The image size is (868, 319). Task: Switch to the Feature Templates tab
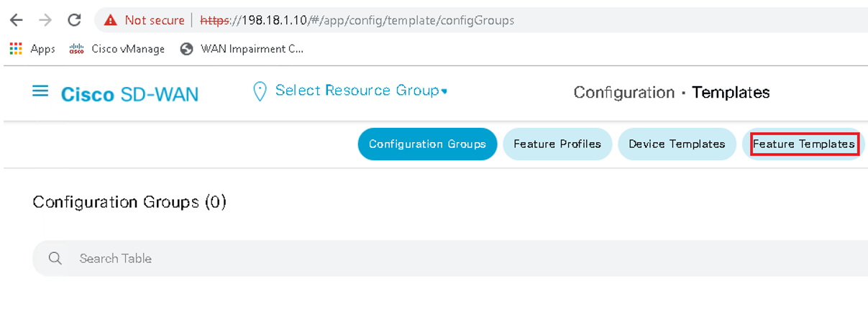[x=804, y=144]
